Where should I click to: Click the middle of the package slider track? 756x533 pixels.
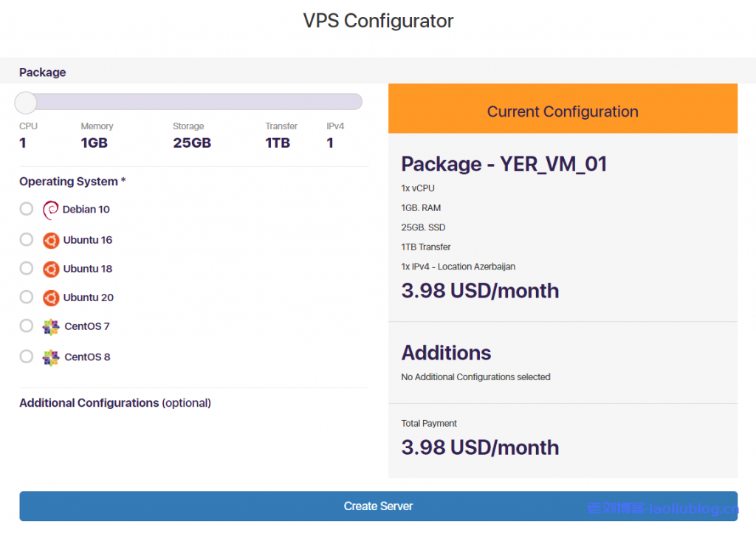(192, 102)
